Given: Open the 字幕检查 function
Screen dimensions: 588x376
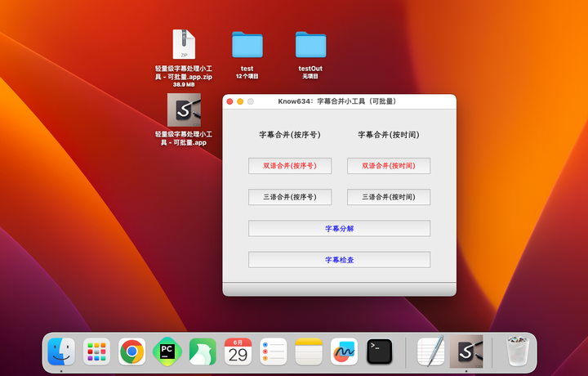Looking at the screenshot, I should point(340,260).
